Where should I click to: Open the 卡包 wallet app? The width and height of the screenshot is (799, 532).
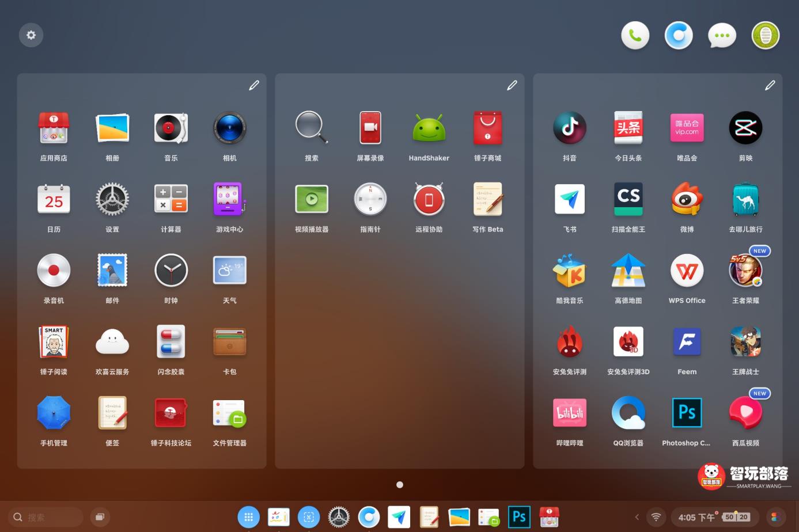230,342
